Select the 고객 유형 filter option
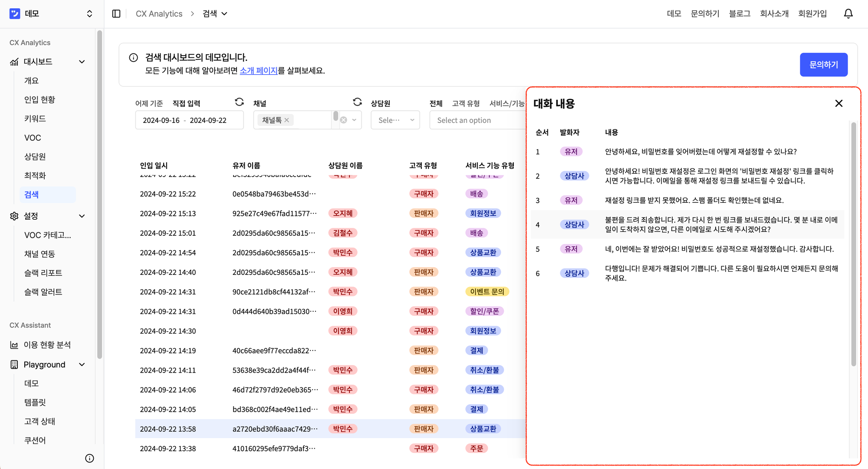The image size is (868, 469). click(x=466, y=103)
